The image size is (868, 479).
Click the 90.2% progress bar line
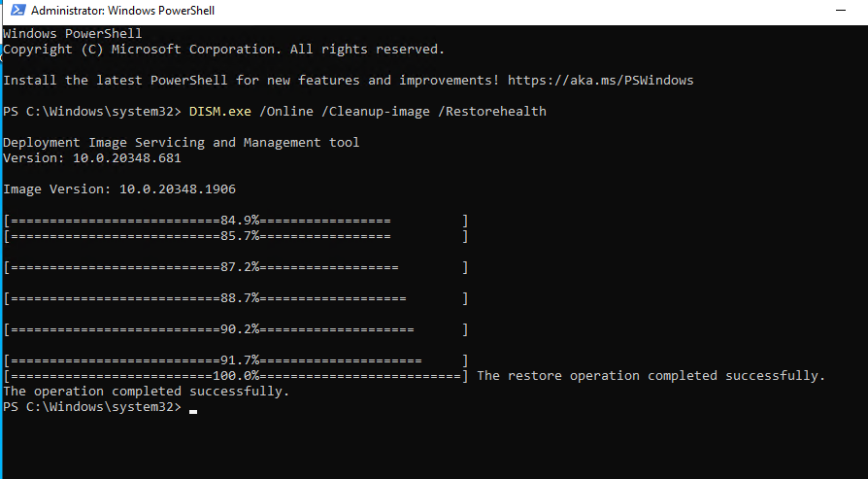[x=236, y=329]
